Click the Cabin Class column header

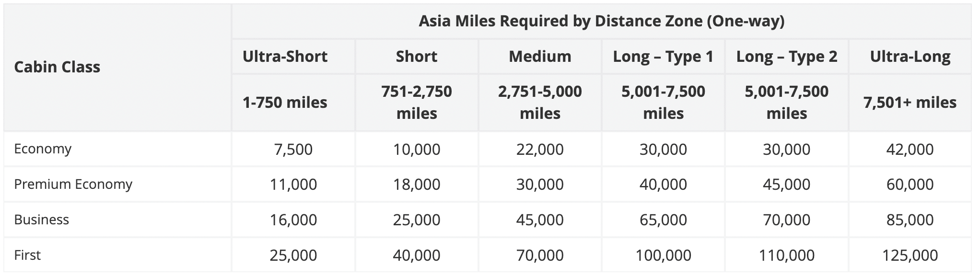[x=57, y=67]
